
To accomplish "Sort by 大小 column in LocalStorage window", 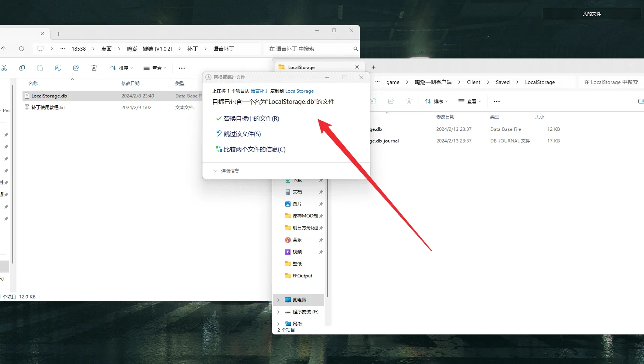I will [540, 117].
